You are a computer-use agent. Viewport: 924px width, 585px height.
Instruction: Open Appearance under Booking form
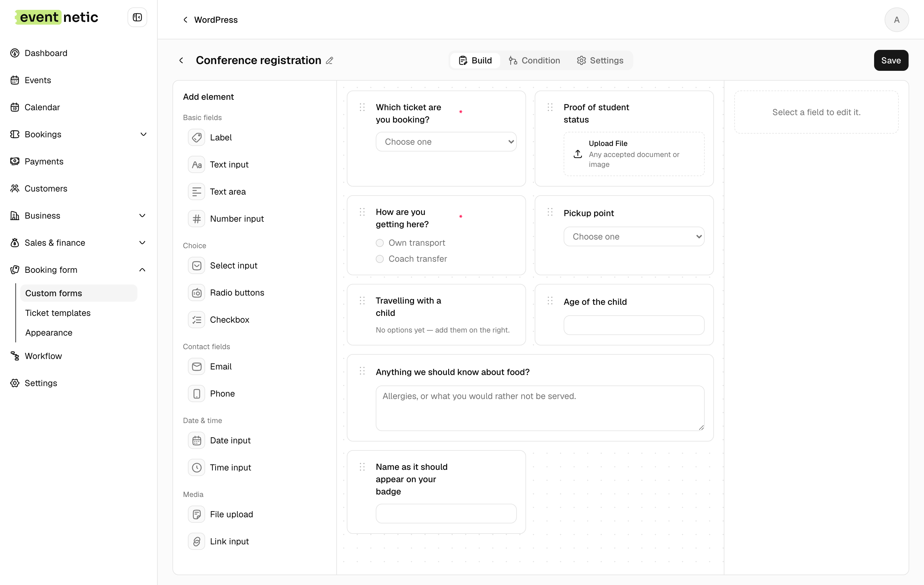(49, 333)
